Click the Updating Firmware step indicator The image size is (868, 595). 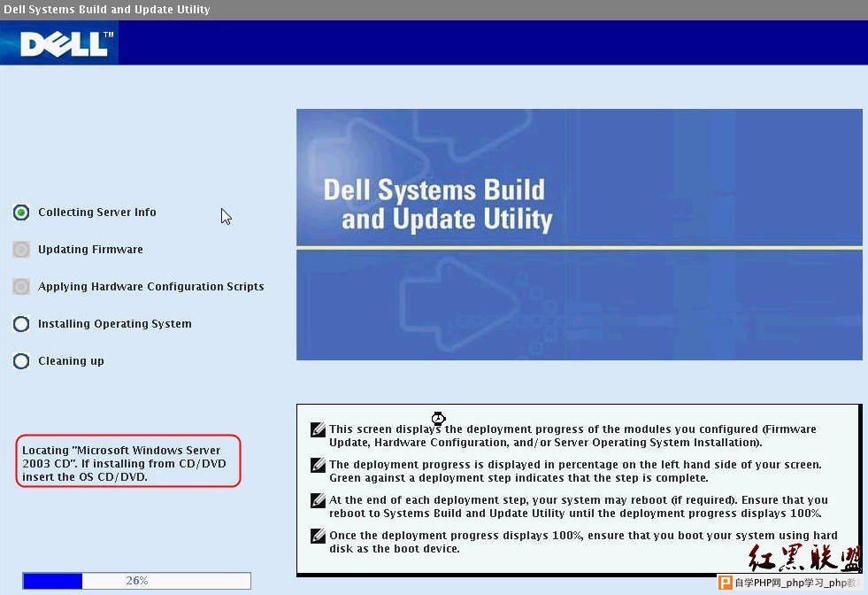tap(21, 250)
